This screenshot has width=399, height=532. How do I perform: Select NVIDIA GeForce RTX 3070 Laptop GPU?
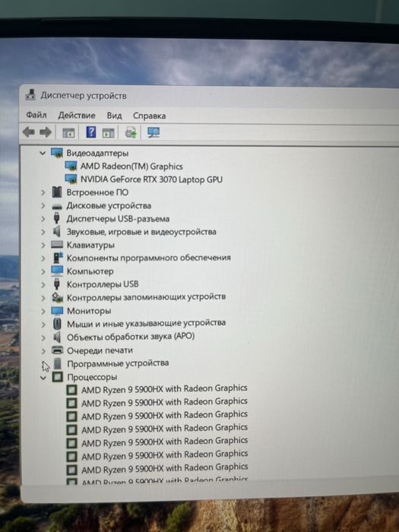[151, 179]
